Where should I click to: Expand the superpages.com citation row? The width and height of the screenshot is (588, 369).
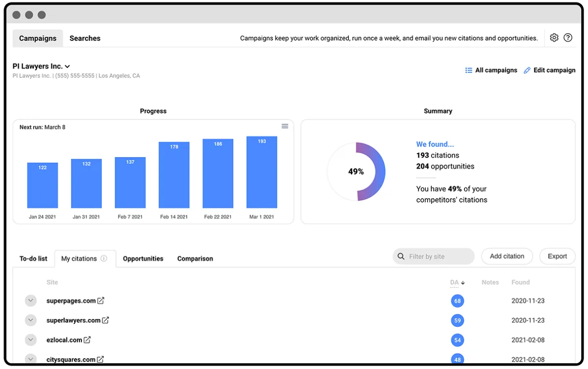click(x=30, y=300)
